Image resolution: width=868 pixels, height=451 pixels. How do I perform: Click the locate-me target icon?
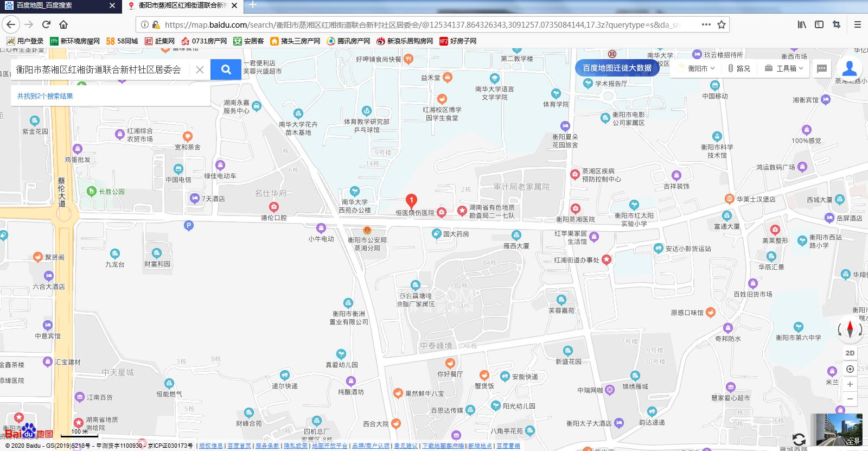850,369
